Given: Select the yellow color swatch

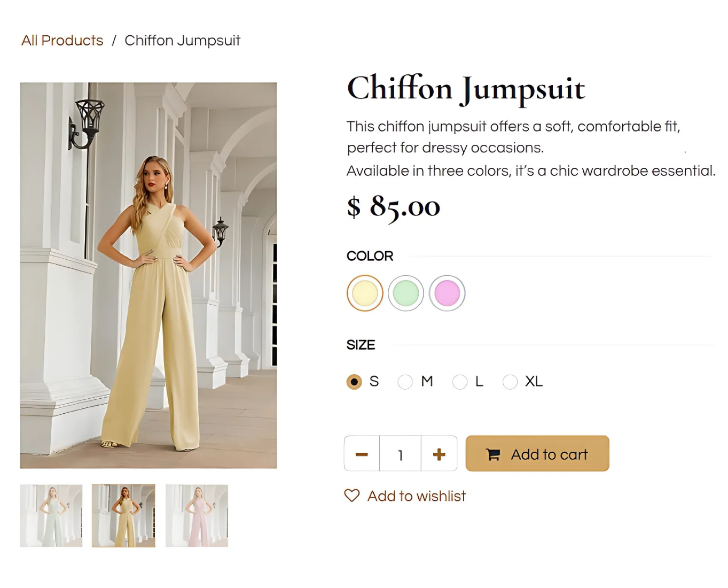Looking at the screenshot, I should (x=365, y=293).
